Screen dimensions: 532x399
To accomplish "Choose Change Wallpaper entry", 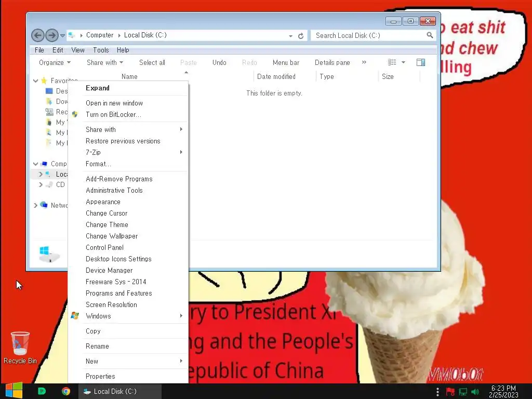I will point(128,236).
